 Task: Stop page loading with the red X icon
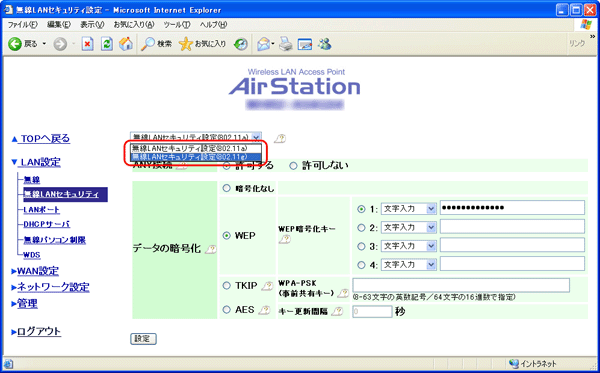coord(88,44)
